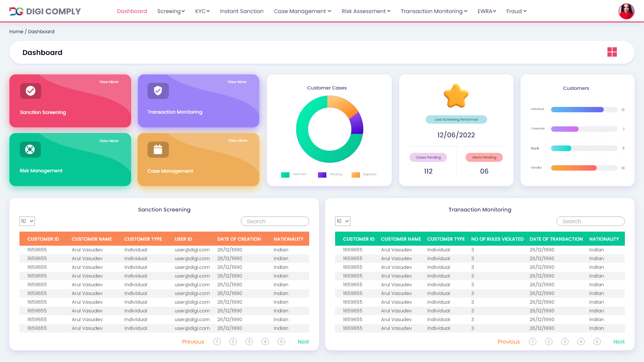Expand the Risk Assessment menu
Screen dimensions: 644x362
pyautogui.click(x=366, y=11)
